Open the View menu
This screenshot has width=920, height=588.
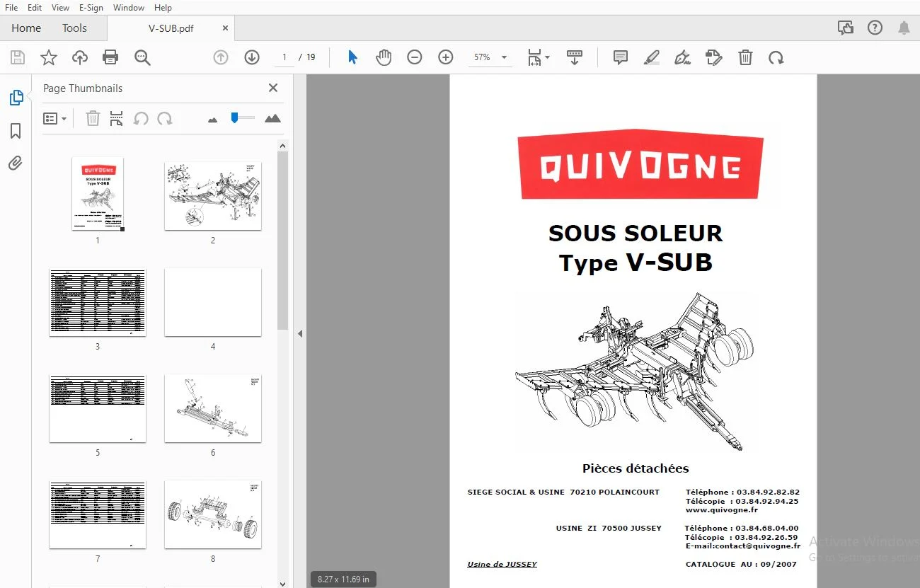click(61, 8)
